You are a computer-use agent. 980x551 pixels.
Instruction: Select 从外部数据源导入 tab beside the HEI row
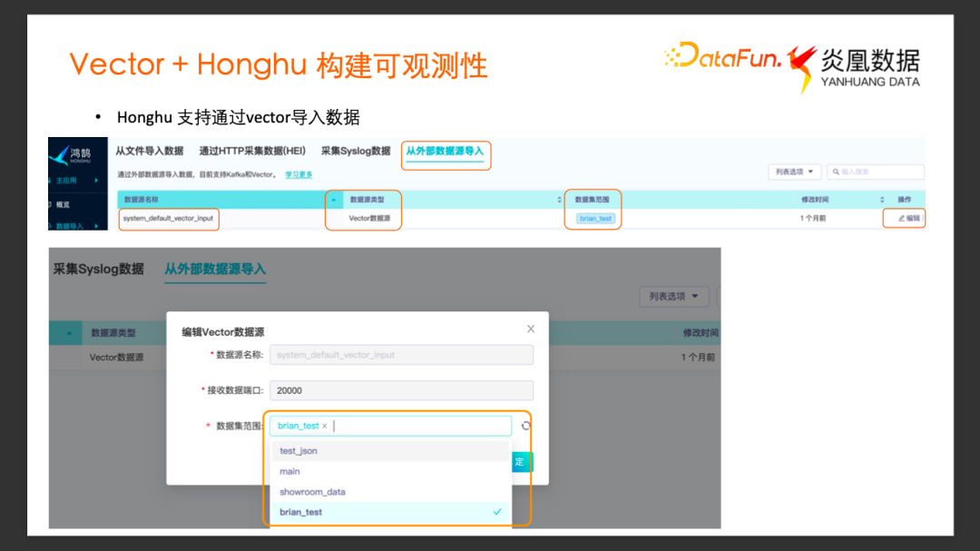[445, 152]
